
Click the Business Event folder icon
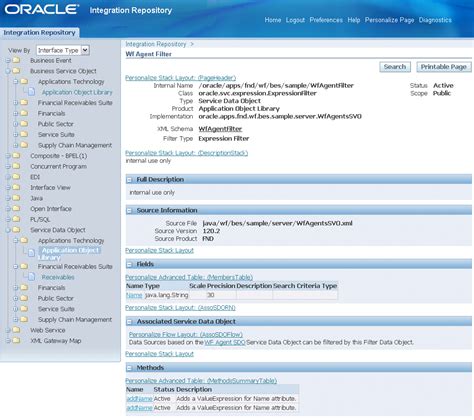(x=16, y=60)
